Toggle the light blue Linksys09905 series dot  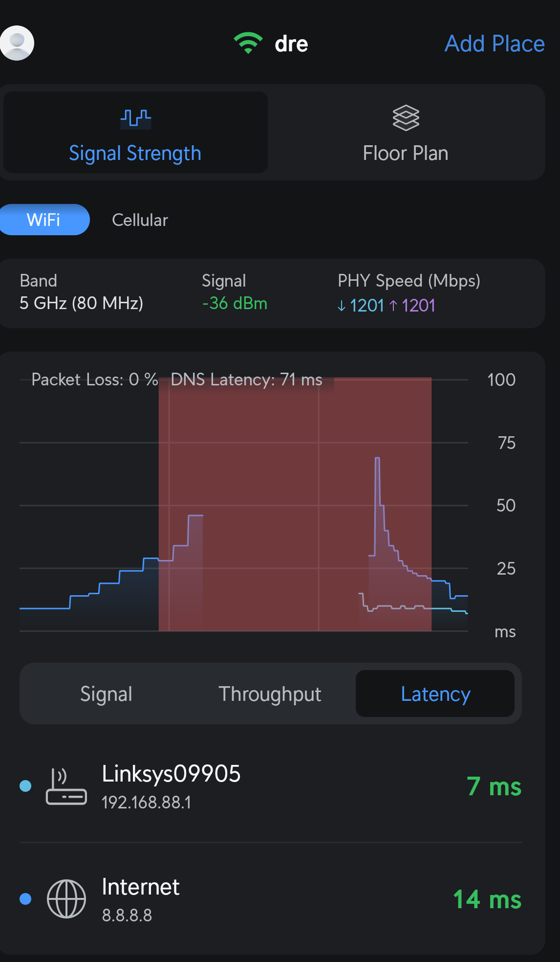point(25,786)
